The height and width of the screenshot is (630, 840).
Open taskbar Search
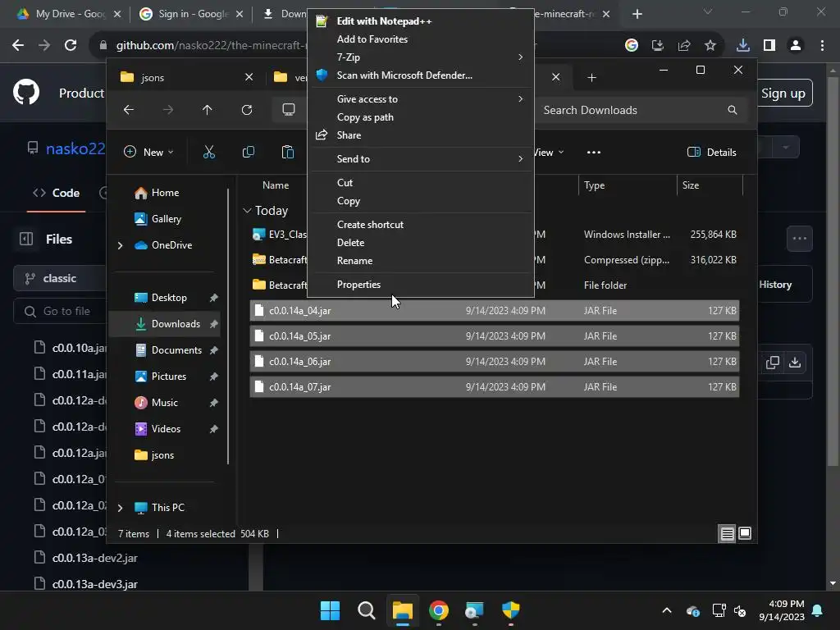point(367,609)
